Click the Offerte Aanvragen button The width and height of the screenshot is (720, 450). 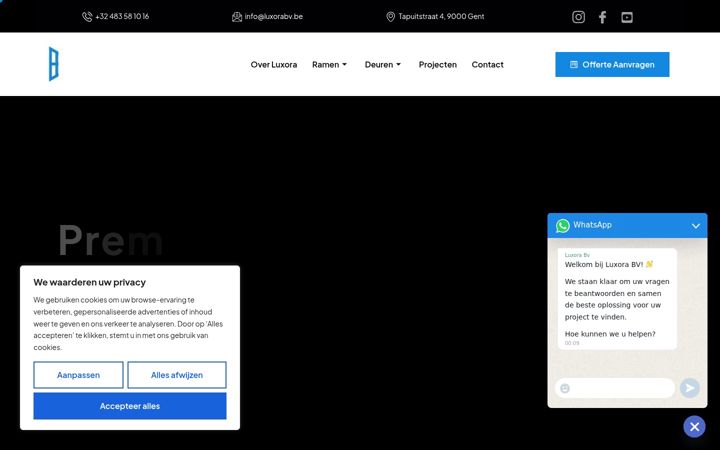[x=612, y=64]
